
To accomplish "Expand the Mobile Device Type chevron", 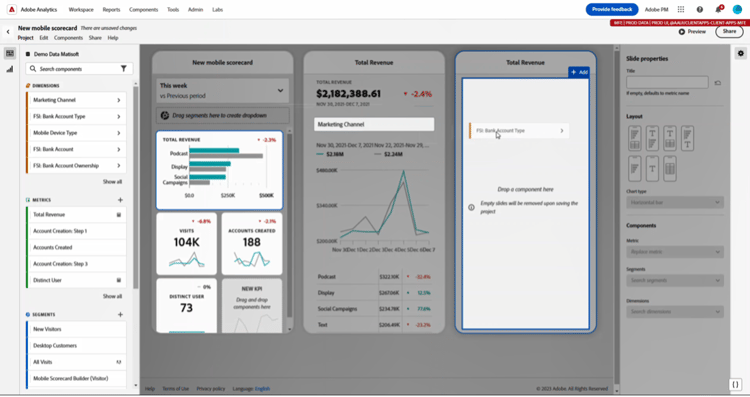I will coord(119,133).
